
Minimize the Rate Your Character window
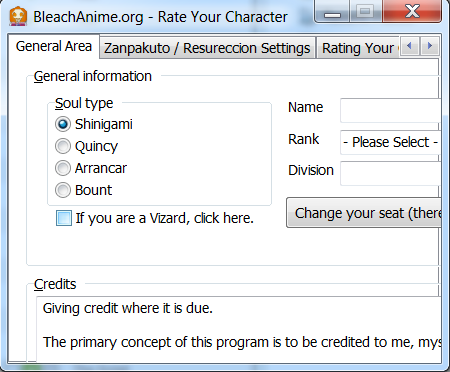(332, 12)
